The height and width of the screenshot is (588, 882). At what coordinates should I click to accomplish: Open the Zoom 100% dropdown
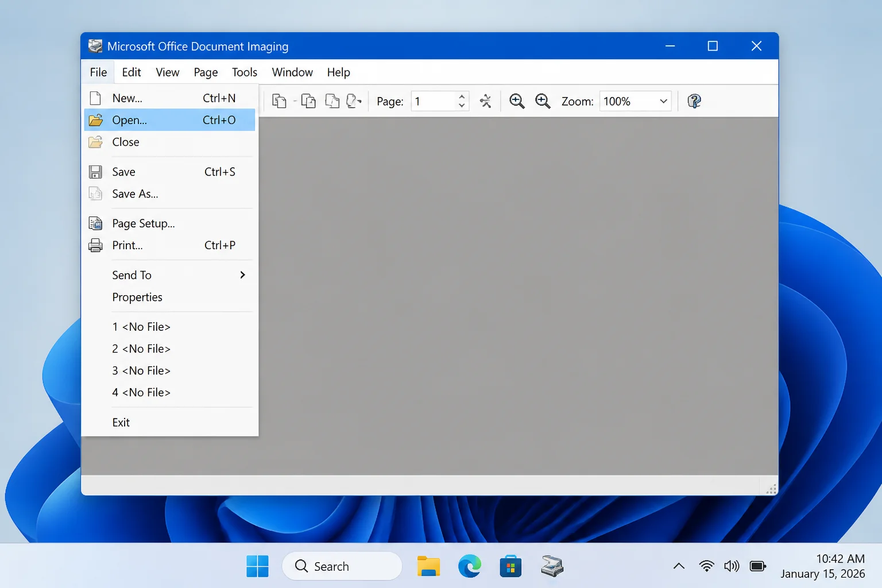tap(635, 101)
